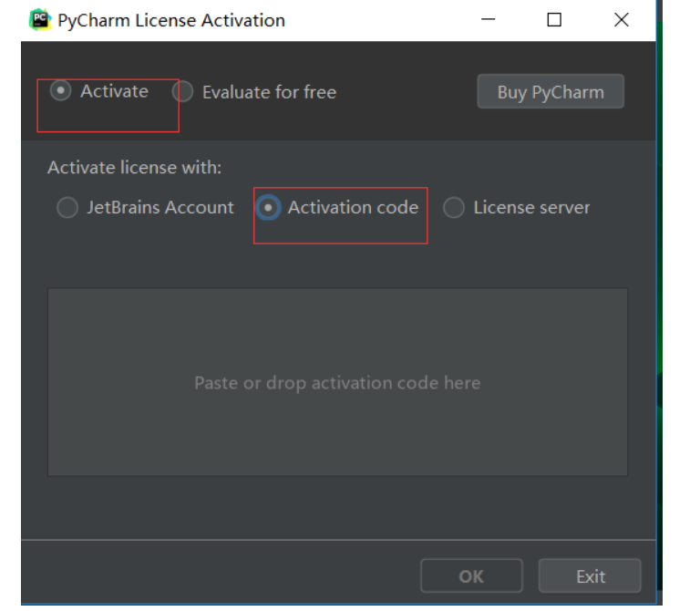Click the PyCharm logo icon in title bar

[40, 20]
